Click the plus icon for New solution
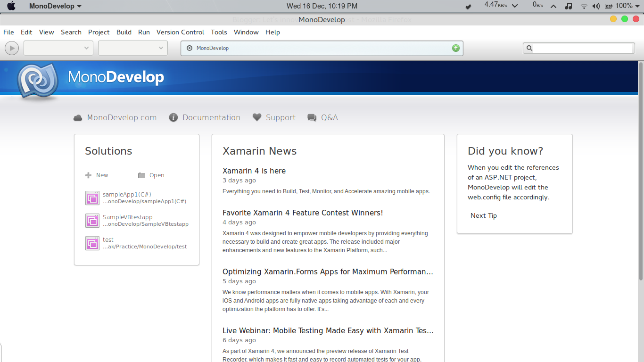Image resolution: width=644 pixels, height=362 pixels. (x=88, y=175)
